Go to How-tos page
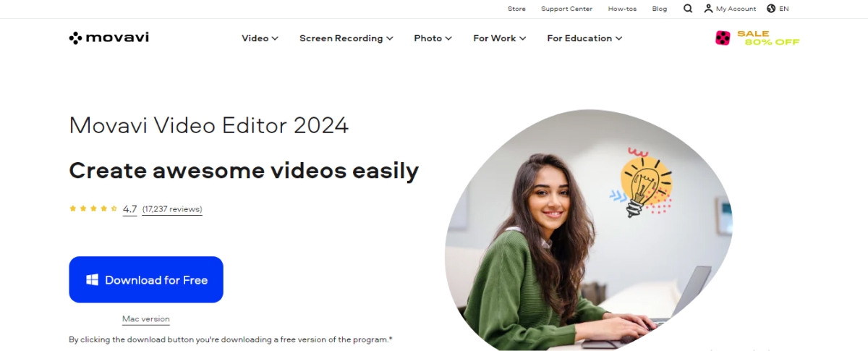The width and height of the screenshot is (868, 351). tap(622, 9)
